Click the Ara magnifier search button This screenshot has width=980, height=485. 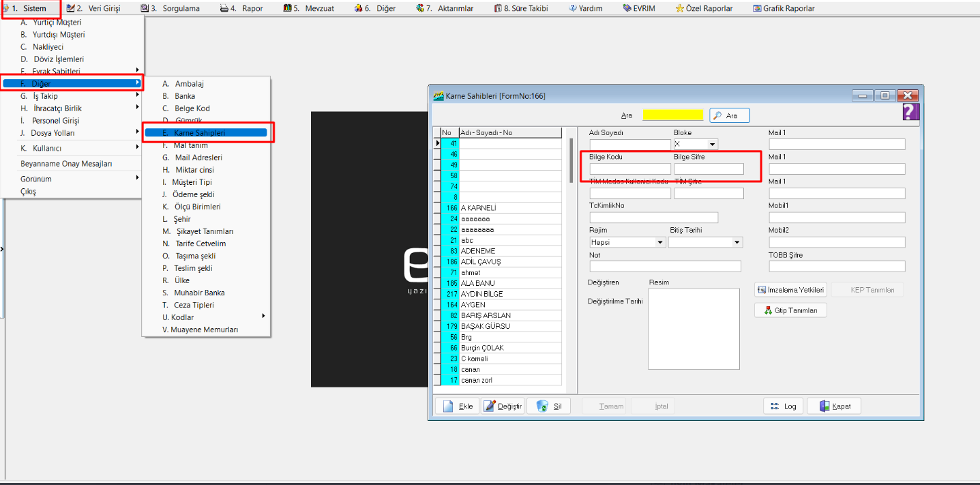tap(729, 116)
